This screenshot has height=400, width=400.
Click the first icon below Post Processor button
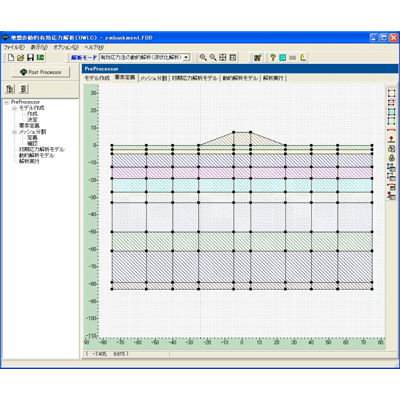(x=10, y=89)
